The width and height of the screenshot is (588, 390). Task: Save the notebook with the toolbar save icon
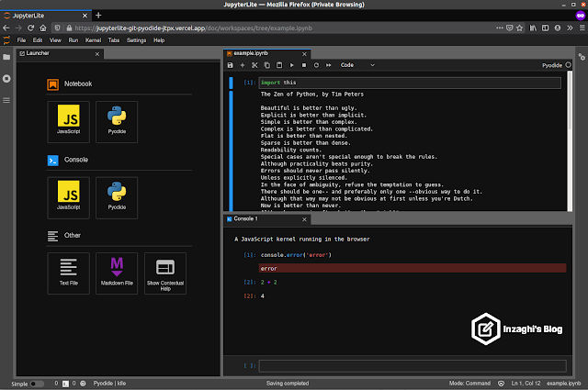click(231, 65)
